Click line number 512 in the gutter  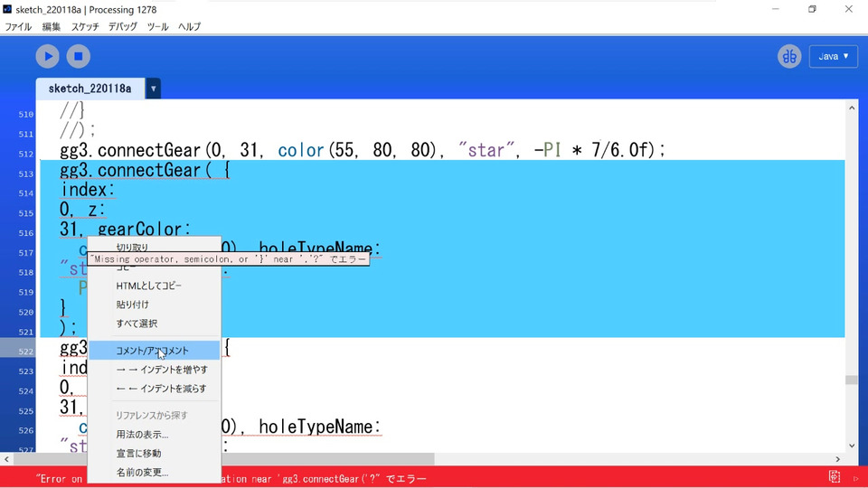(x=26, y=154)
